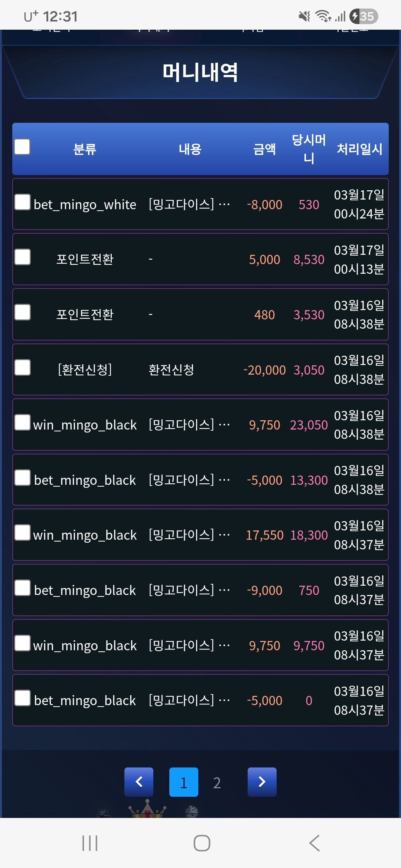Tap the 처리일시 column header
The image size is (401, 868).
click(359, 149)
